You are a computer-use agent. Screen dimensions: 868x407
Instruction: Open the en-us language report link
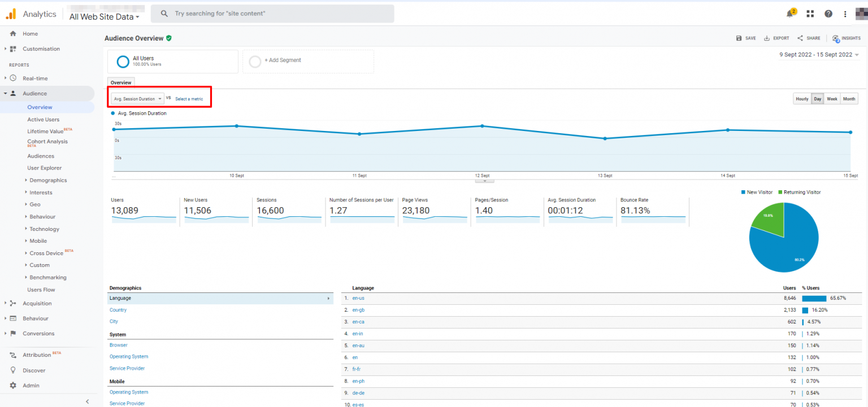(x=358, y=297)
